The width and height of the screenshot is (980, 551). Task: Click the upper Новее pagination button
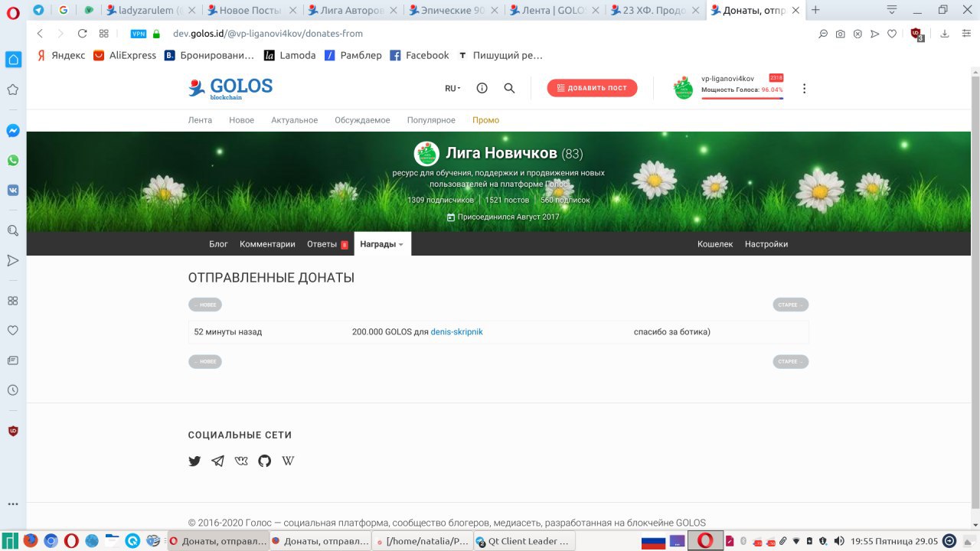pos(205,305)
